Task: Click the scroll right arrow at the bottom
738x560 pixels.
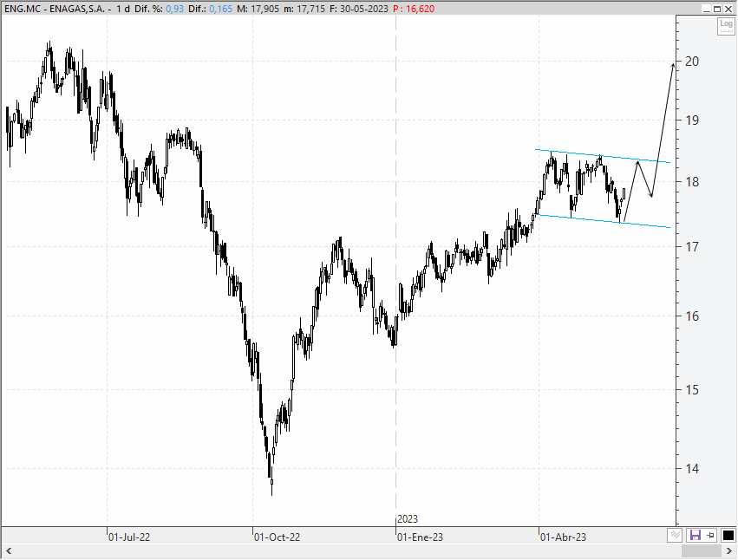Action: pos(730,550)
